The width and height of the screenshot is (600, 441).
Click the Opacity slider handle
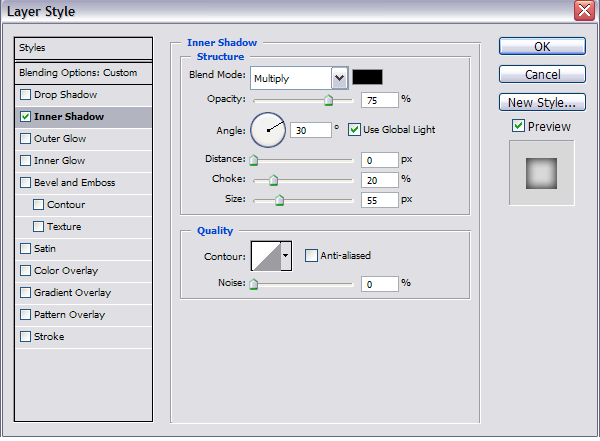point(328,100)
